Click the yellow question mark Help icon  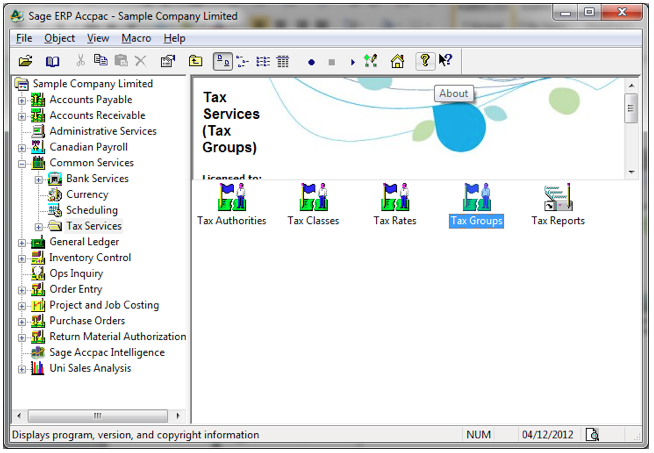click(x=425, y=61)
